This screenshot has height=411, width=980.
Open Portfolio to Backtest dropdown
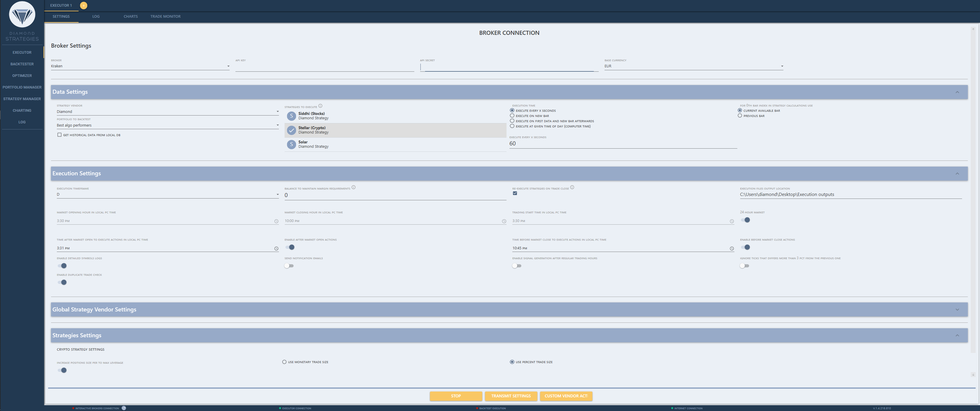(x=168, y=125)
